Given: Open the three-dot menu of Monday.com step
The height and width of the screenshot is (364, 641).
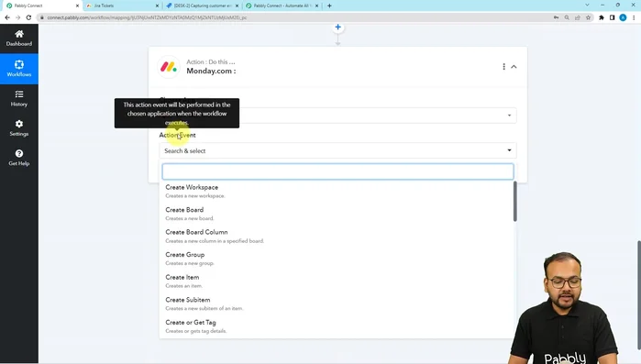Looking at the screenshot, I should click(x=503, y=67).
